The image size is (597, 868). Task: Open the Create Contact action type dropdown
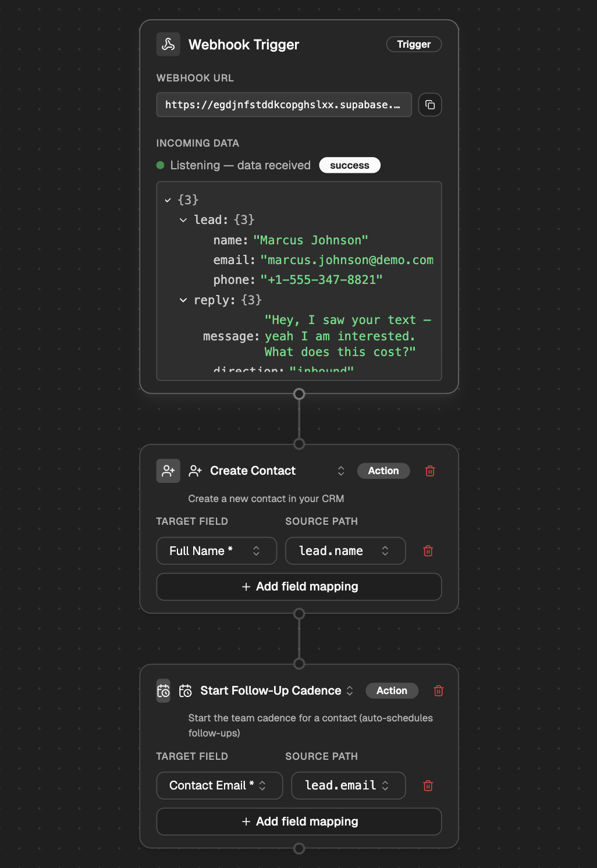tap(341, 471)
